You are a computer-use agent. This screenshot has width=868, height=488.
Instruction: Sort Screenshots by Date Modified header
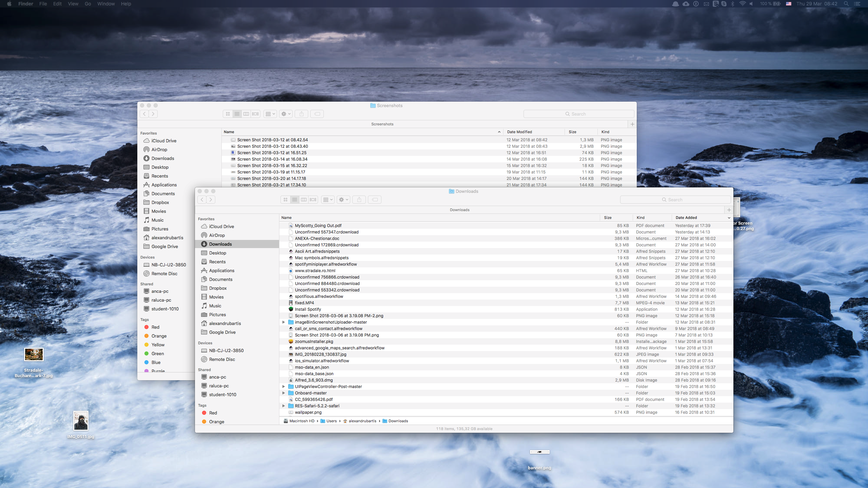[x=533, y=132]
